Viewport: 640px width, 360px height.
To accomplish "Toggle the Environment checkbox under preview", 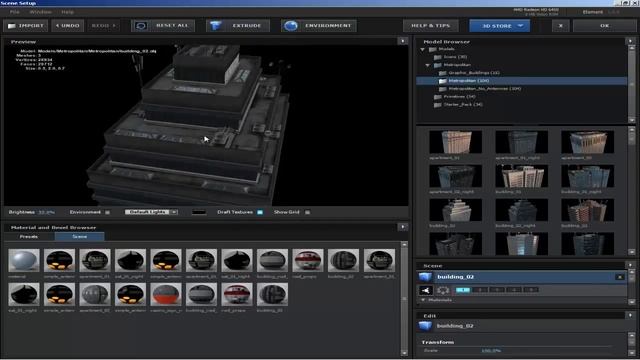I will 107,212.
